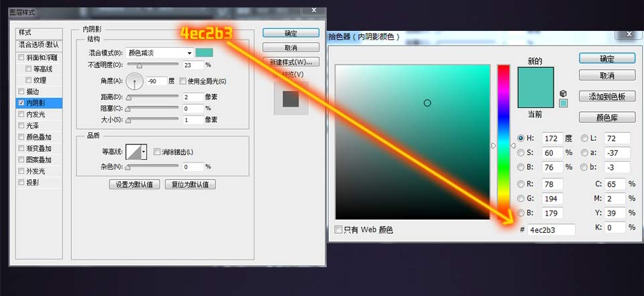The image size is (644, 296).
Task: Click 颜色库 button
Action: (606, 117)
